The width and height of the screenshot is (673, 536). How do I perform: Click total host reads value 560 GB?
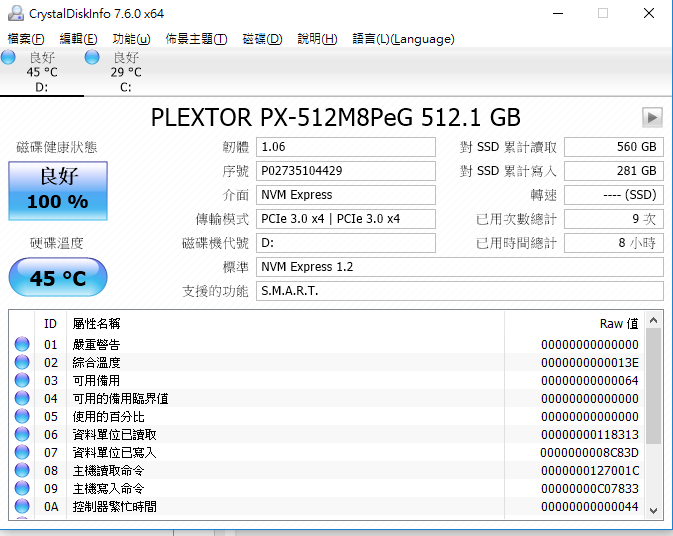click(x=614, y=147)
